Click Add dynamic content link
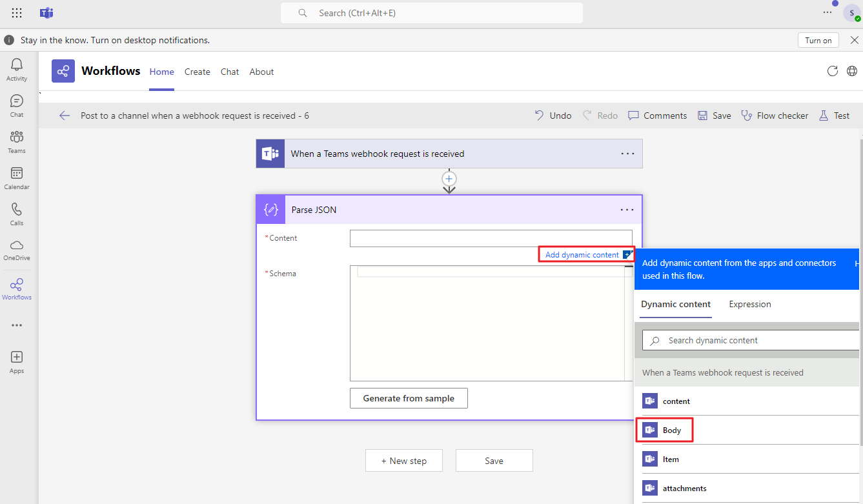 tap(582, 255)
